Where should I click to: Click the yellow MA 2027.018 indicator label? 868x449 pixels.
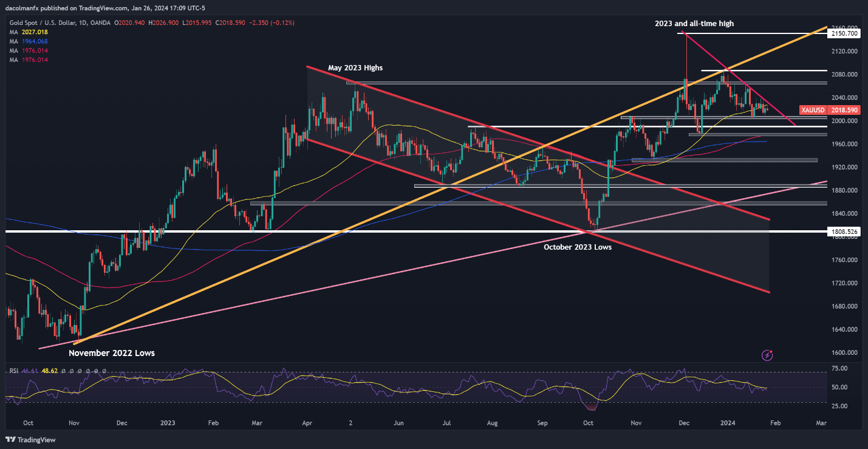(29, 32)
